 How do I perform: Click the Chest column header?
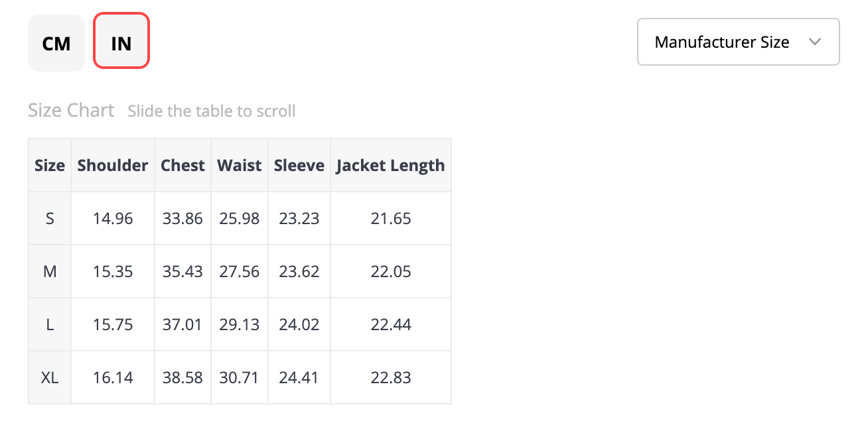tap(182, 165)
